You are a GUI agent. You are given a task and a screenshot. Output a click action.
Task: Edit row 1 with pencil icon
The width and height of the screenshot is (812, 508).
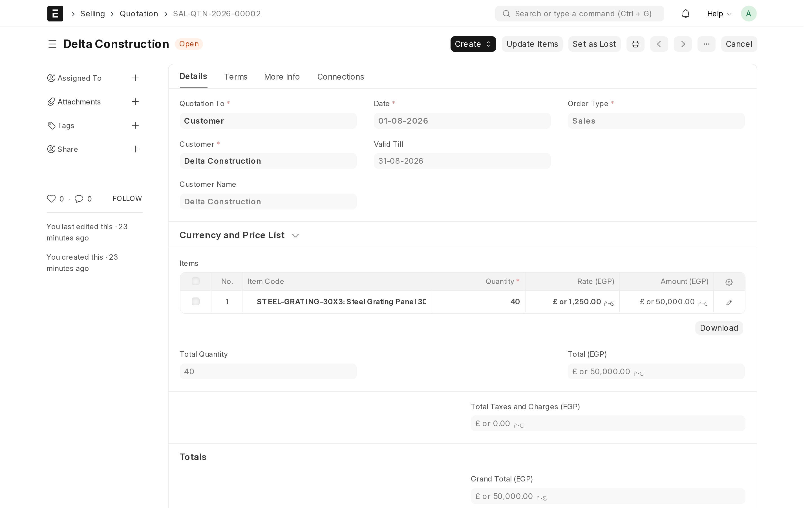pos(729,302)
